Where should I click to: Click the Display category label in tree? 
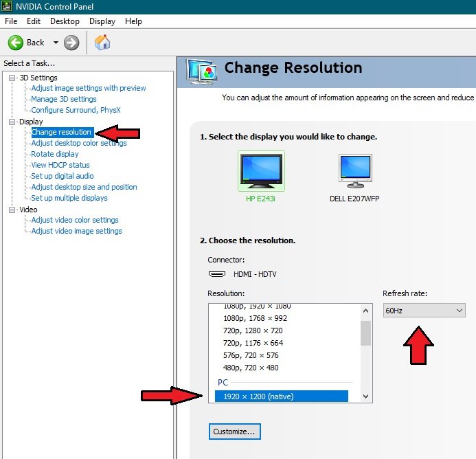[x=31, y=122]
